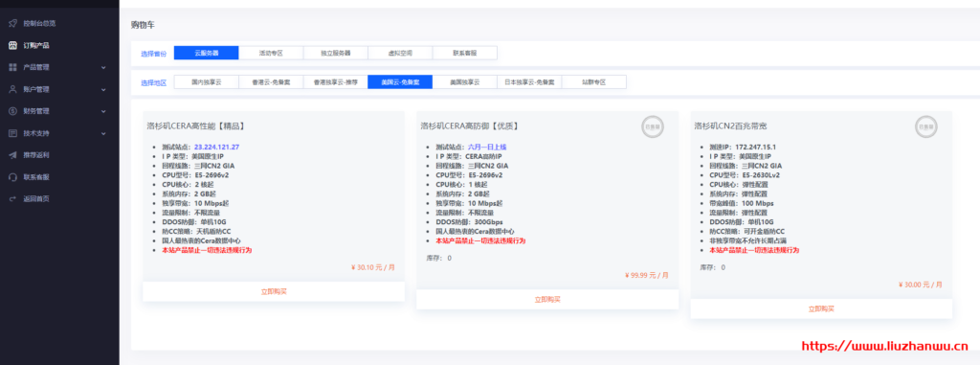Expand the 产品管理 submenu chevron
The width and height of the screenshot is (980, 365).
click(103, 67)
